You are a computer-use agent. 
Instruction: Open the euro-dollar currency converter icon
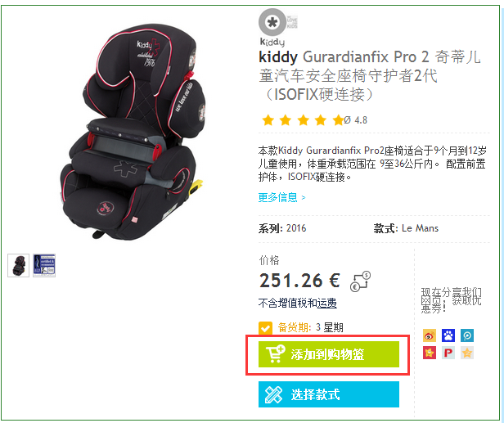tap(360, 281)
